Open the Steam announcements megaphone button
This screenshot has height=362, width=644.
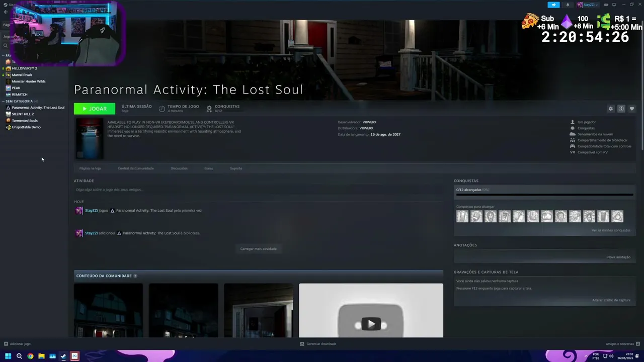pos(553,5)
